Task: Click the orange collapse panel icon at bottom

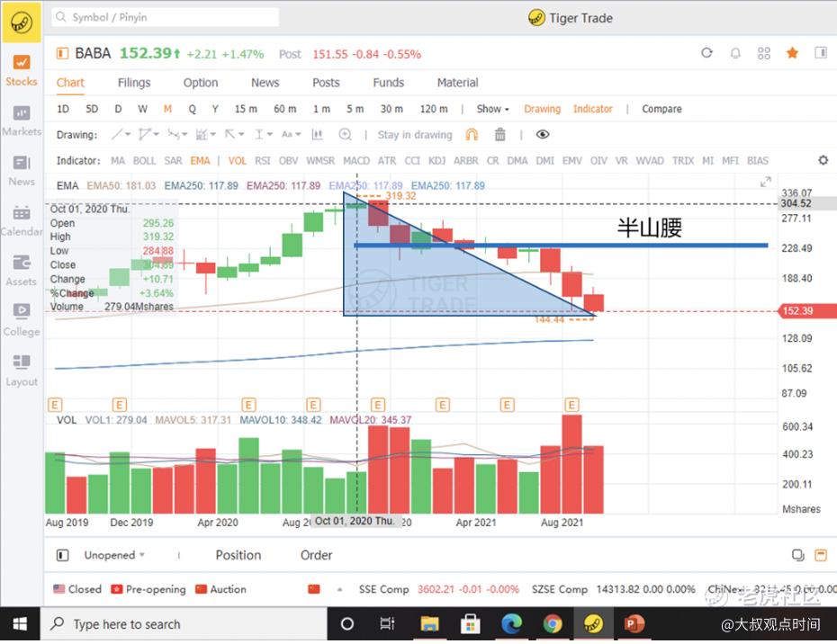Action: tap(821, 556)
